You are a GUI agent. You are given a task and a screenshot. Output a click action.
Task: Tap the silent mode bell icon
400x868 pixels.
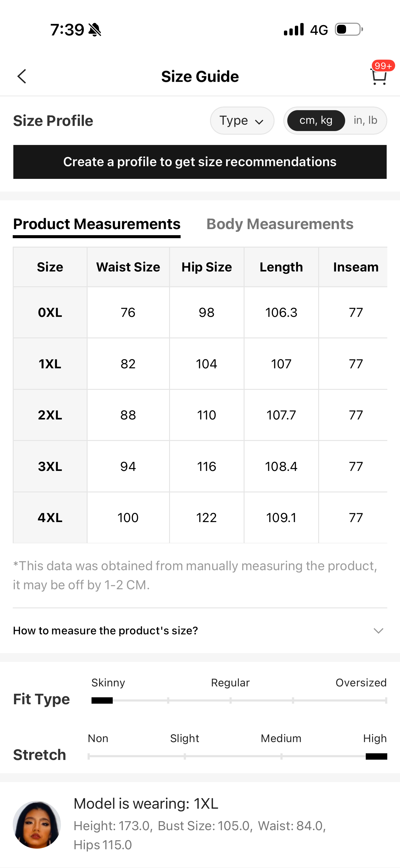tap(95, 30)
